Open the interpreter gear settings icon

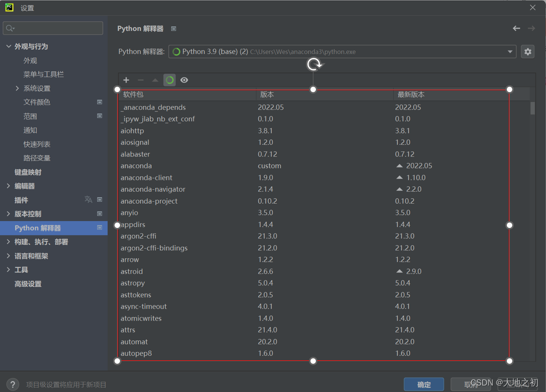tap(528, 52)
